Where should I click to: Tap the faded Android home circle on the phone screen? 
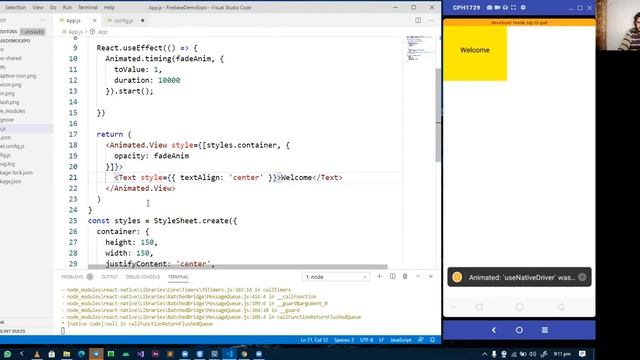519,307
